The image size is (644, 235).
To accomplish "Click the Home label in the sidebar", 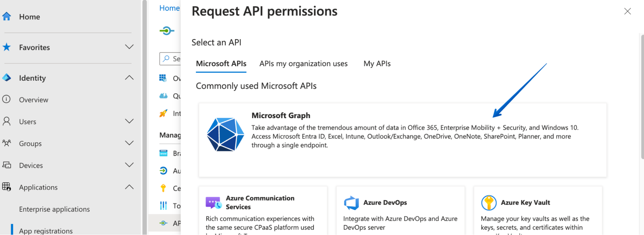I will point(30,17).
